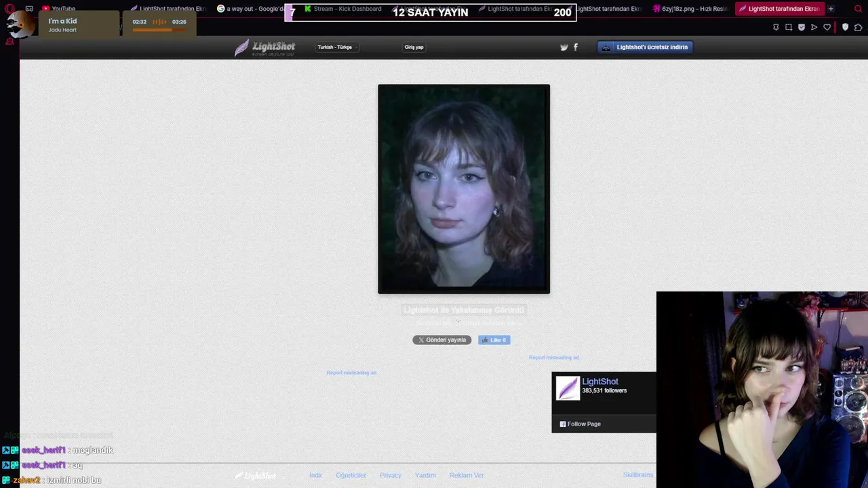The image size is (868, 488).
Task: Click the I'm a Kid song title
Action: pyautogui.click(x=62, y=21)
